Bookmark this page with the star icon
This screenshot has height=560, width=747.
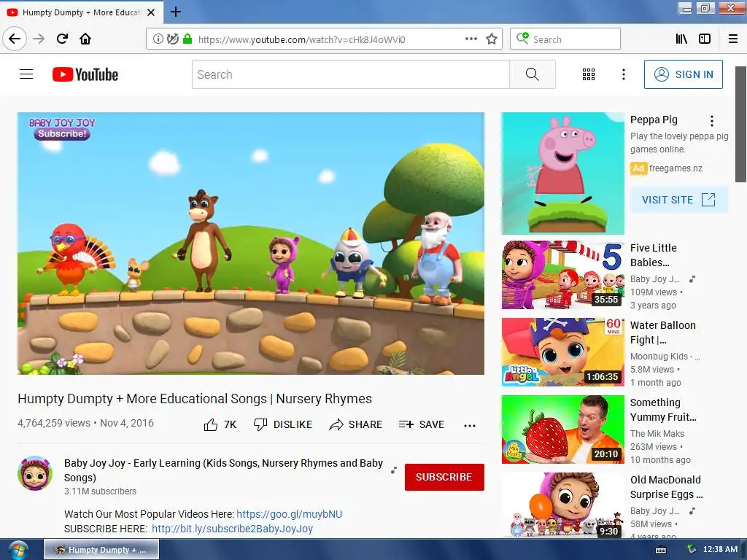tap(492, 39)
